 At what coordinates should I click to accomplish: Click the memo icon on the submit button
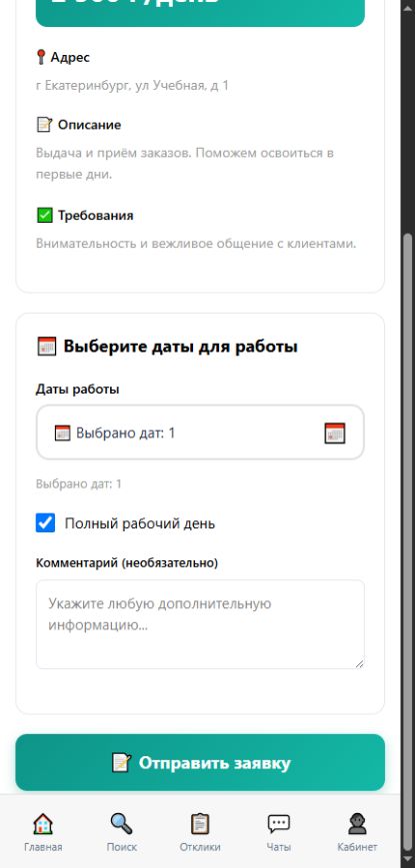[121, 763]
